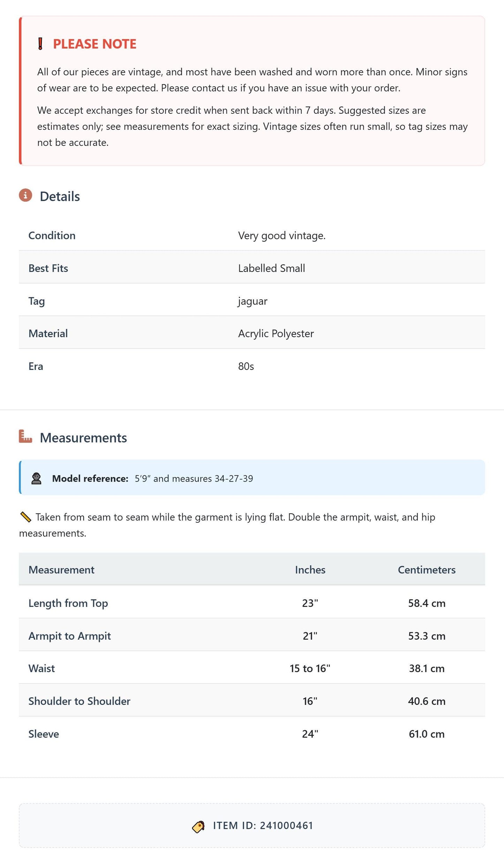Click the Tag value jaguar
This screenshot has height=864, width=504.
[253, 301]
